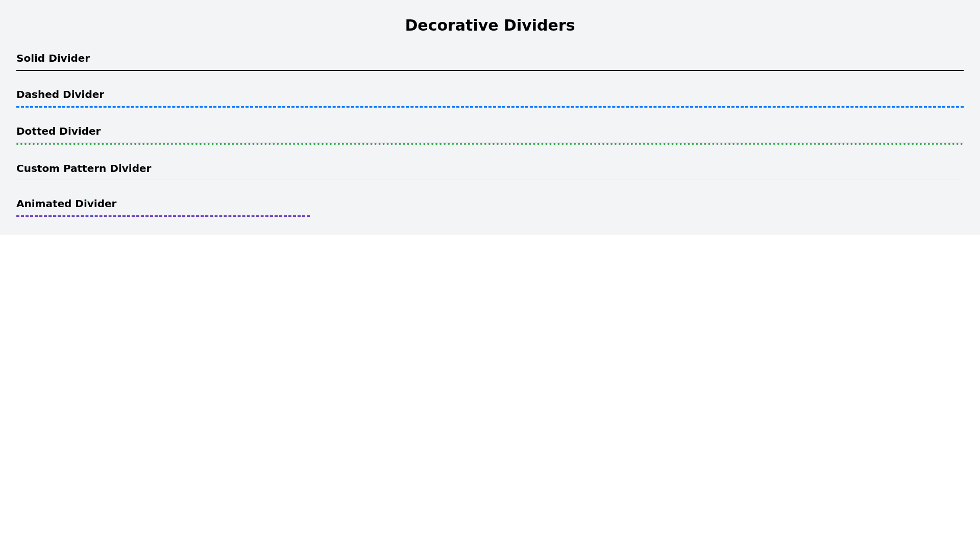Click the green dotted divider line
Screen dimensions: 980x551
(x=490, y=144)
